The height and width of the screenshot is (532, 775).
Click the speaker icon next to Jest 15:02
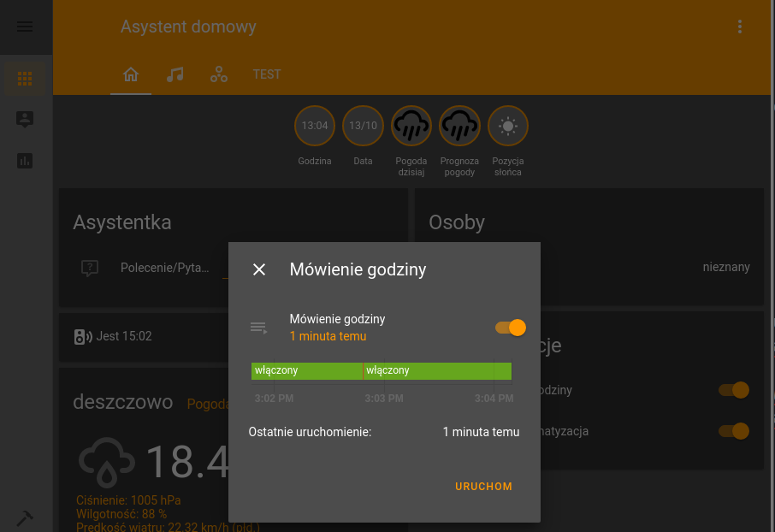pyautogui.click(x=81, y=336)
